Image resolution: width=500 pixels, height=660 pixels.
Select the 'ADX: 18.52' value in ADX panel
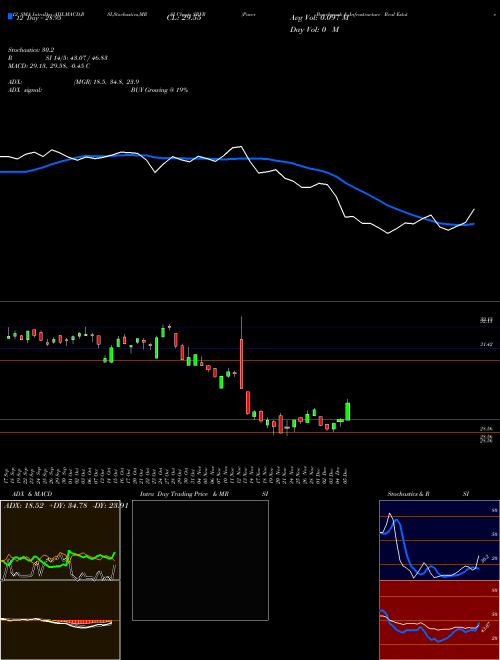[x=24, y=506]
